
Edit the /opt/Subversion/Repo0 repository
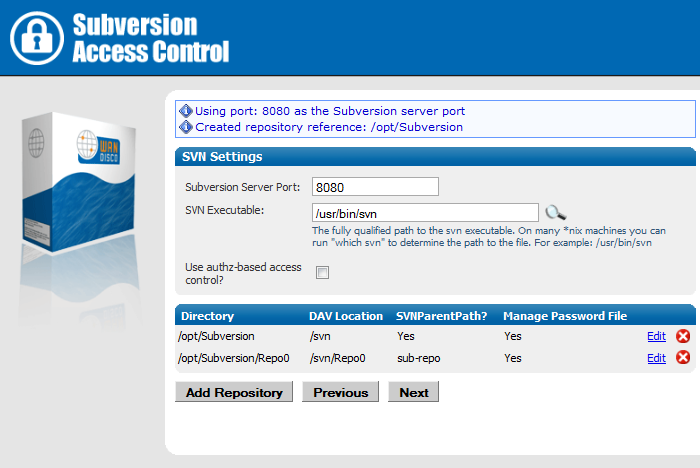pyautogui.click(x=656, y=358)
